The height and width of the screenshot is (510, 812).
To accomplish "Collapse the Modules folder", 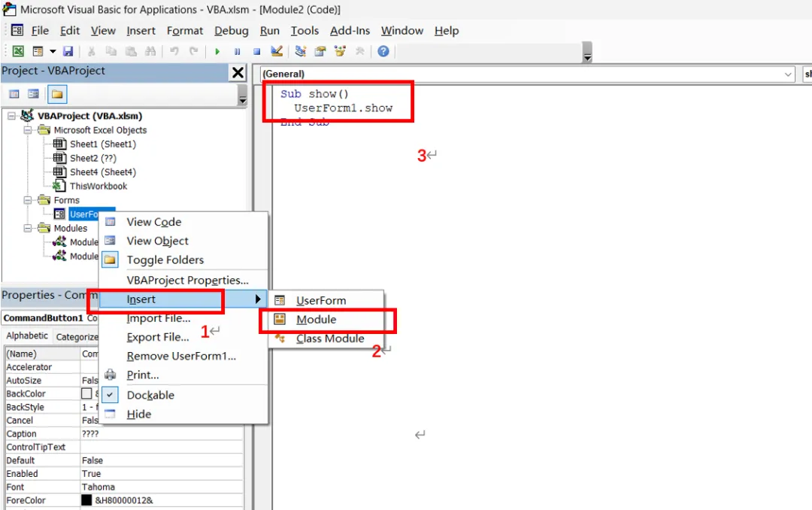I will coord(28,228).
